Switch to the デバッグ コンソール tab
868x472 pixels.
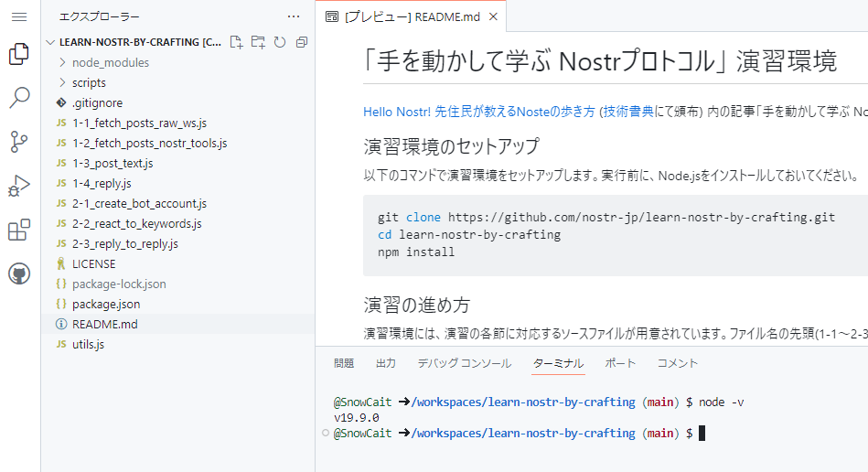(464, 363)
